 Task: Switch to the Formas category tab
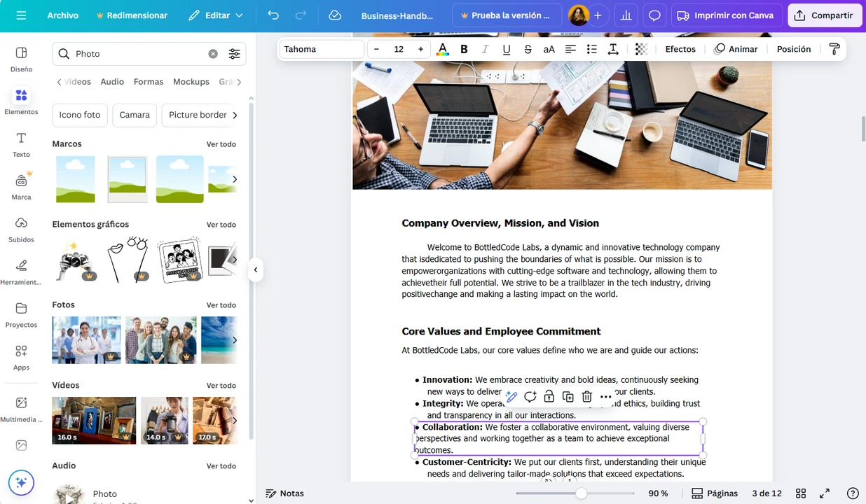click(149, 82)
